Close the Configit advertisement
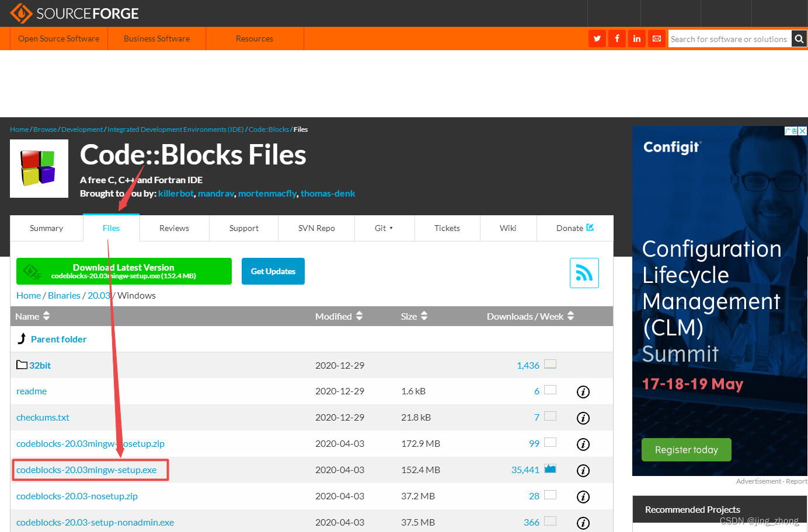 pyautogui.click(x=803, y=131)
